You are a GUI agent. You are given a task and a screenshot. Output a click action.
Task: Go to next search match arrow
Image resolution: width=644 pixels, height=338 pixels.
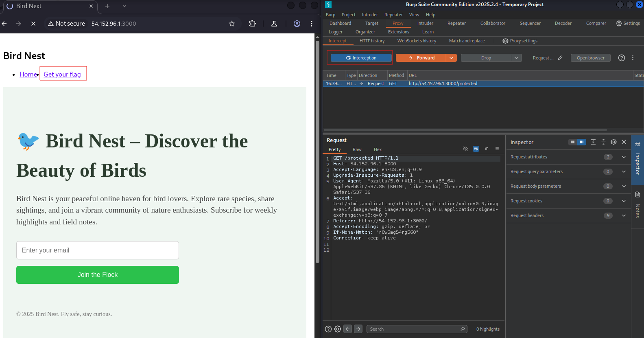[358, 329]
